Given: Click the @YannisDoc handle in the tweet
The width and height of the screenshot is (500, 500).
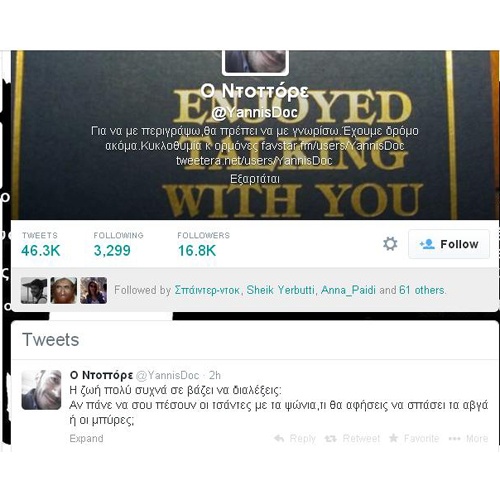Looking at the screenshot, I should point(168,375).
